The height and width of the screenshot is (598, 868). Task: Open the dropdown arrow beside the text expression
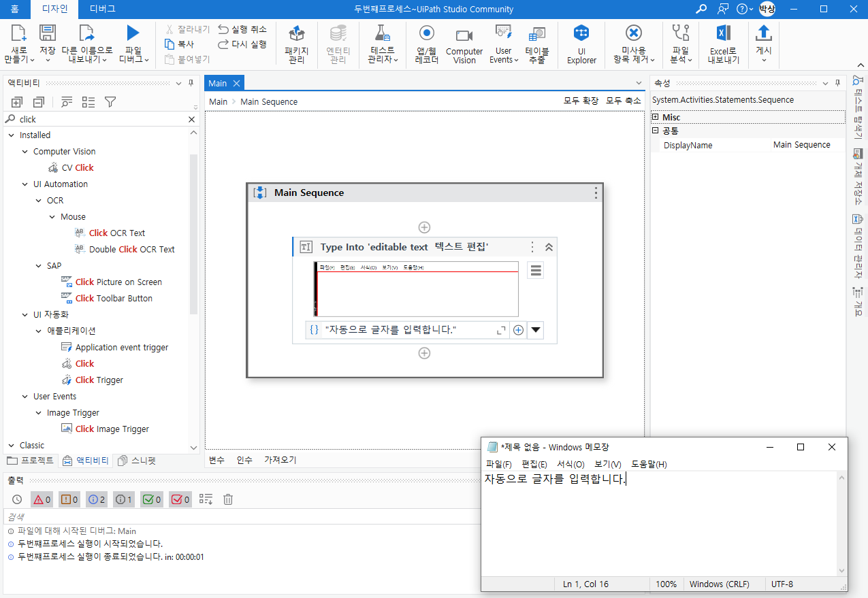(536, 330)
